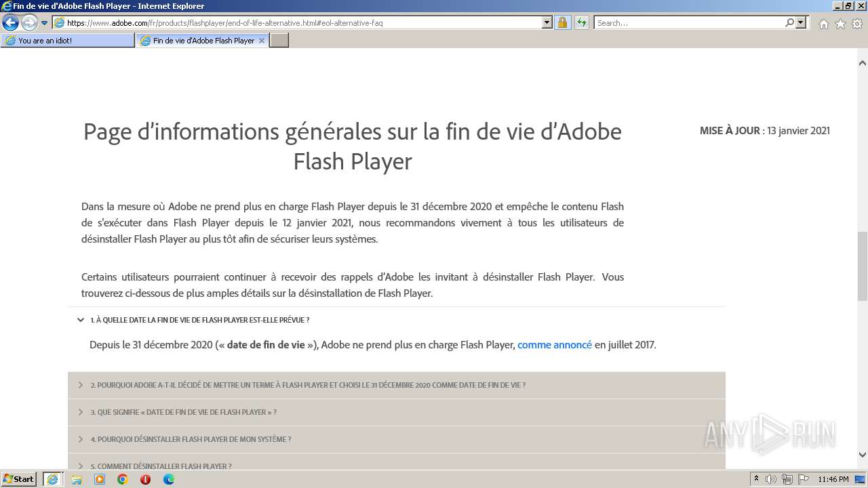Click the taskbar clock showing 11:46 PM
The image size is (868, 488).
pyautogui.click(x=833, y=479)
